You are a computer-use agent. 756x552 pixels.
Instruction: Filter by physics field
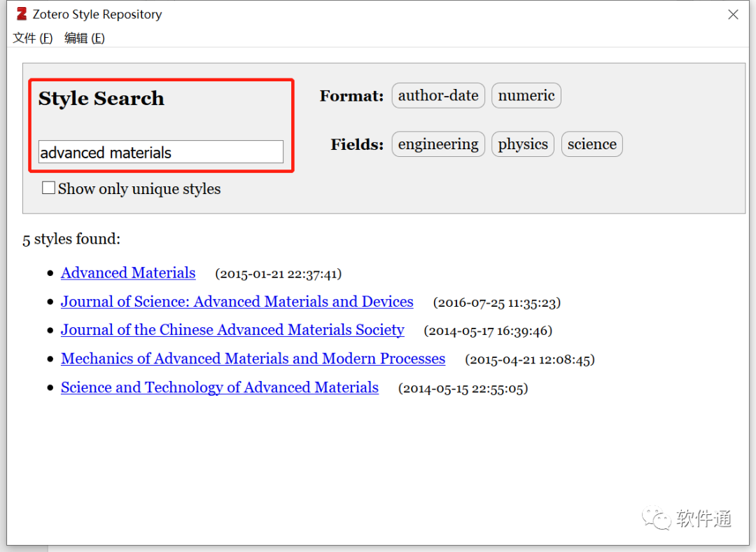coord(523,144)
